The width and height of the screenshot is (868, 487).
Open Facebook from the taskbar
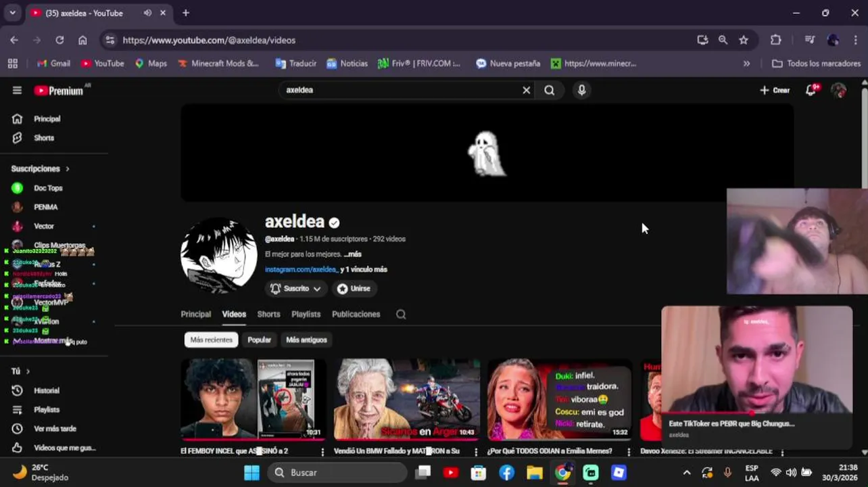[506, 473]
